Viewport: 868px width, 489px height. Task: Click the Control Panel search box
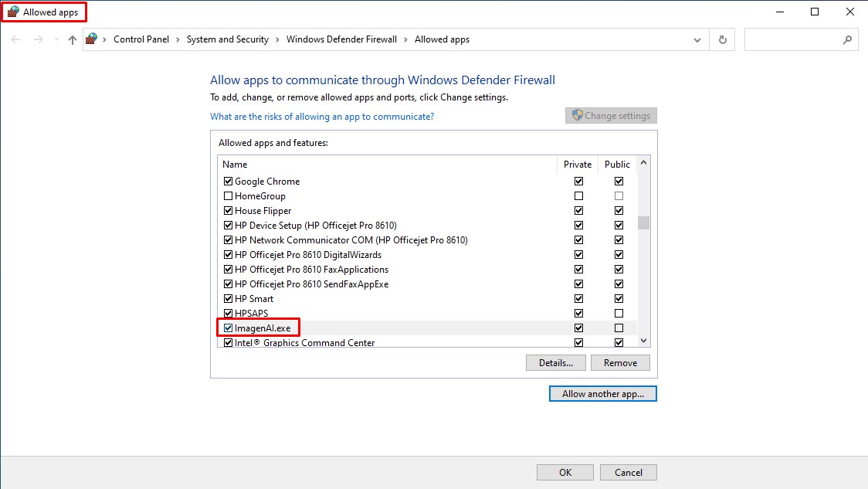coord(801,39)
